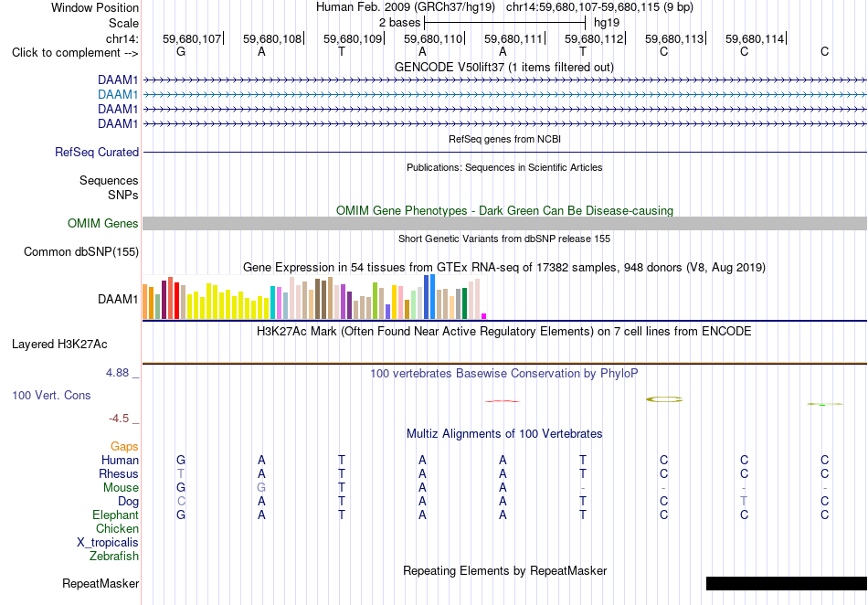Click the orange Gaps label

124,446
